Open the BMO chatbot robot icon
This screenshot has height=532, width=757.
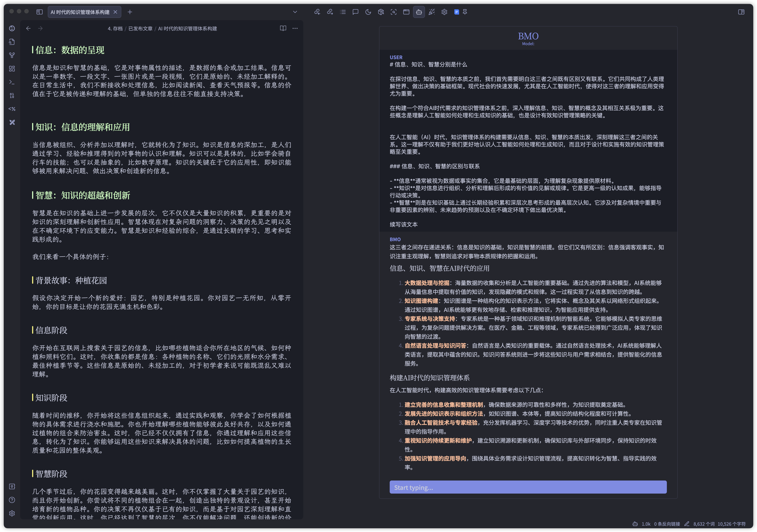point(419,12)
